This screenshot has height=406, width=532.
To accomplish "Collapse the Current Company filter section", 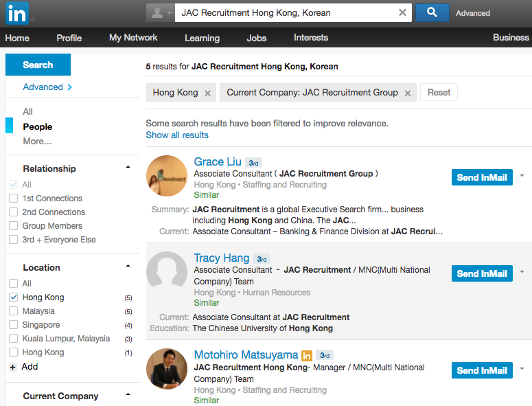I will coord(128,394).
